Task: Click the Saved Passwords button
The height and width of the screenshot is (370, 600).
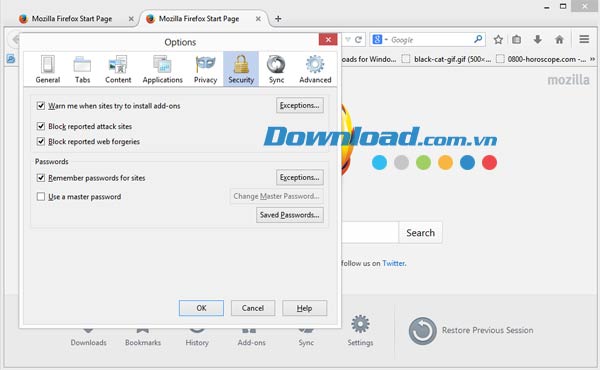Action: 290,215
